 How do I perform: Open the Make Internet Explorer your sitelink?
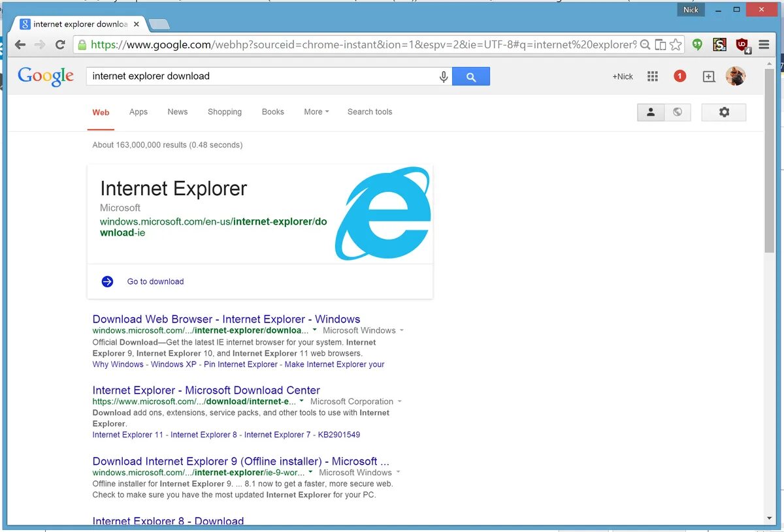pyautogui.click(x=335, y=364)
